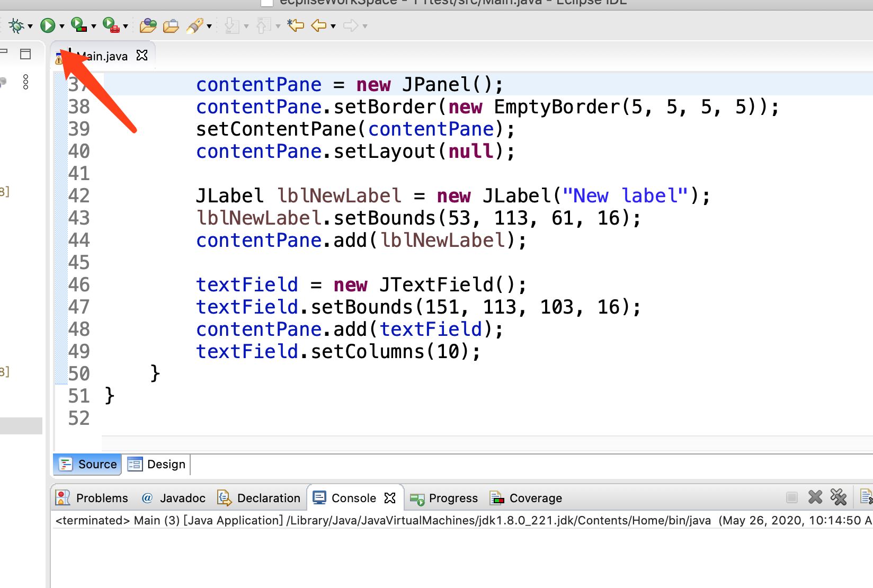This screenshot has height=588, width=873.
Task: Select the Debug tool in the toolbar
Action: pos(16,25)
